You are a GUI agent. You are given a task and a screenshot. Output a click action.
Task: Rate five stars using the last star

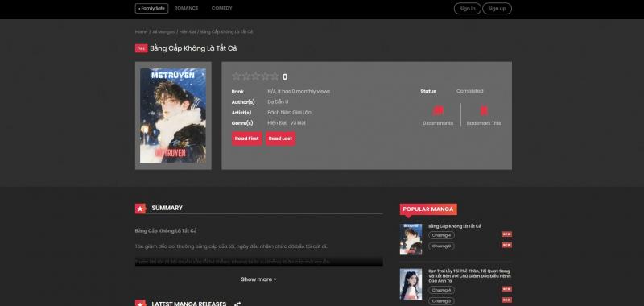275,76
